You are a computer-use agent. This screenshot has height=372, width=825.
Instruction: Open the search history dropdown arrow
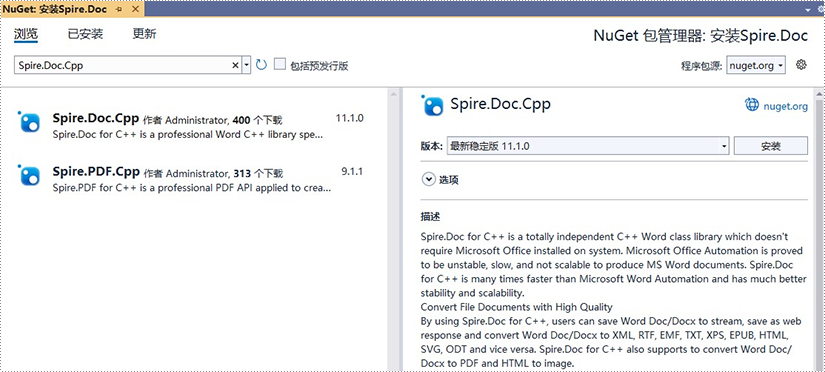click(x=246, y=65)
